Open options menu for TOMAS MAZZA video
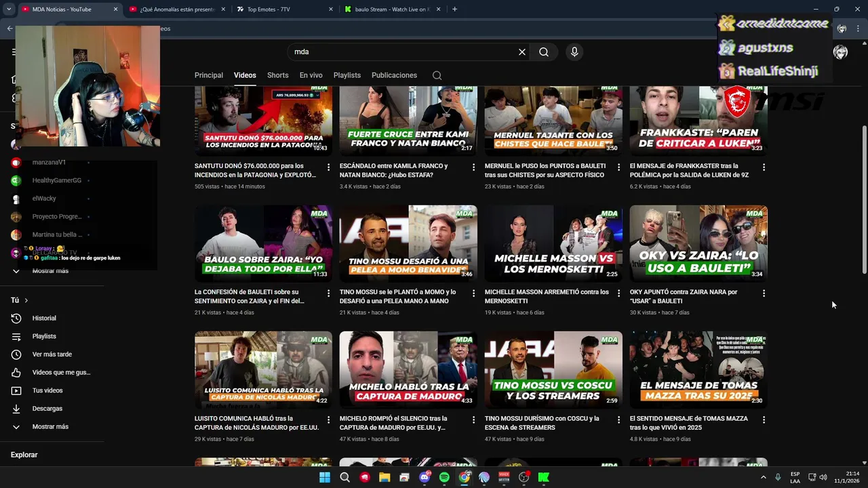 tap(764, 420)
